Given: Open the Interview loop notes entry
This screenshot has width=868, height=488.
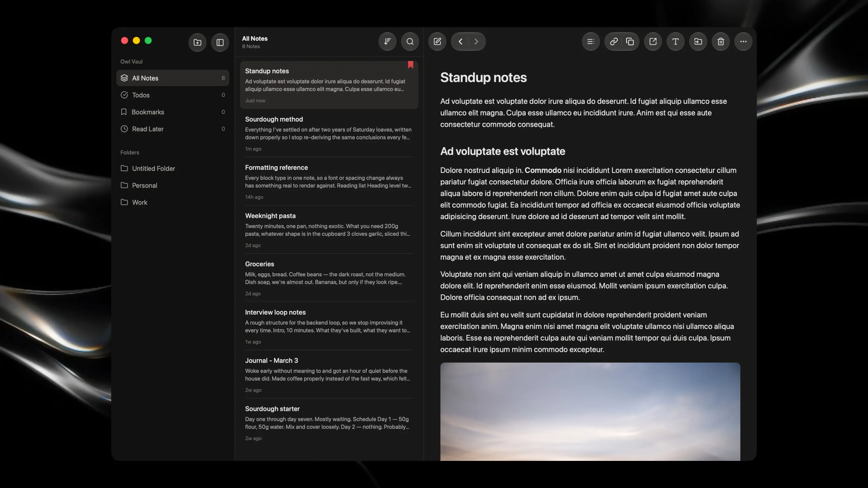Looking at the screenshot, I should click(x=329, y=326).
